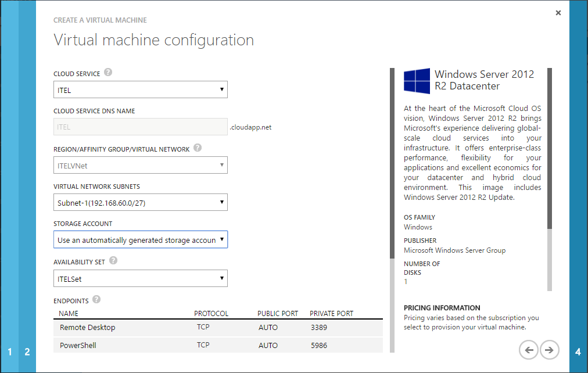The image size is (588, 373).
Task: Click the Pricing Information heading
Action: click(x=442, y=308)
